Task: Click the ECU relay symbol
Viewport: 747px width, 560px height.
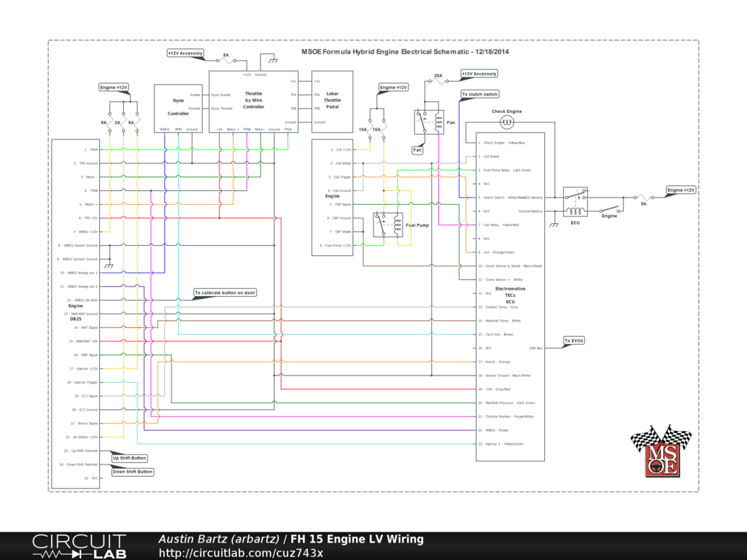Action: click(x=576, y=201)
